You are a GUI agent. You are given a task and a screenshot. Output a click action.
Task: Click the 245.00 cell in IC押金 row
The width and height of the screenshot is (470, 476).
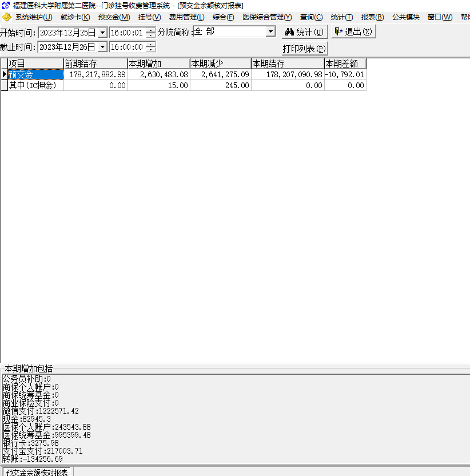[221, 85]
